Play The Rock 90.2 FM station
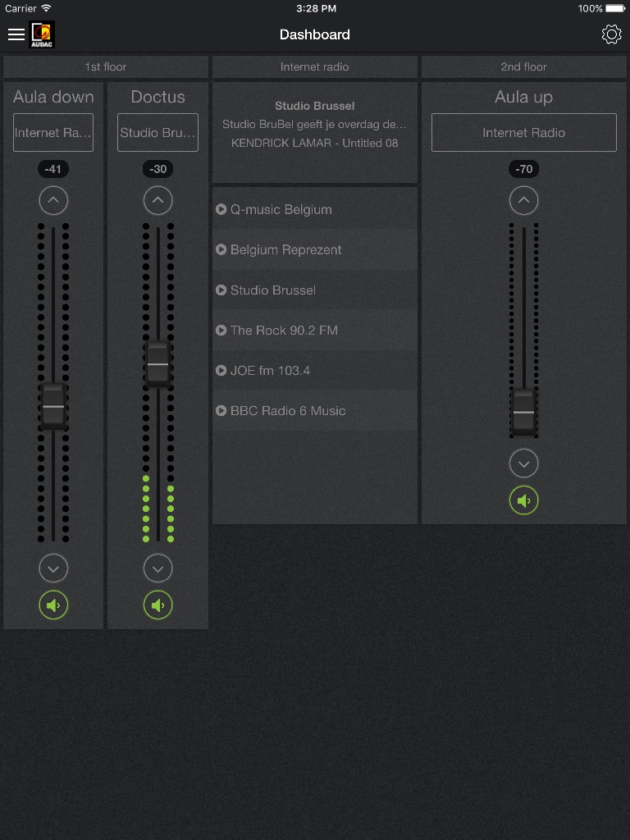This screenshot has height=840, width=630. tap(314, 330)
